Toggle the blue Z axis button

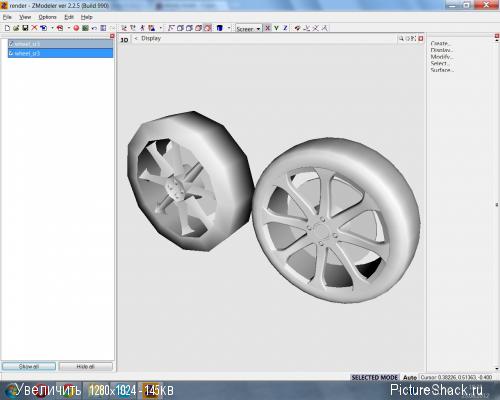coord(285,28)
